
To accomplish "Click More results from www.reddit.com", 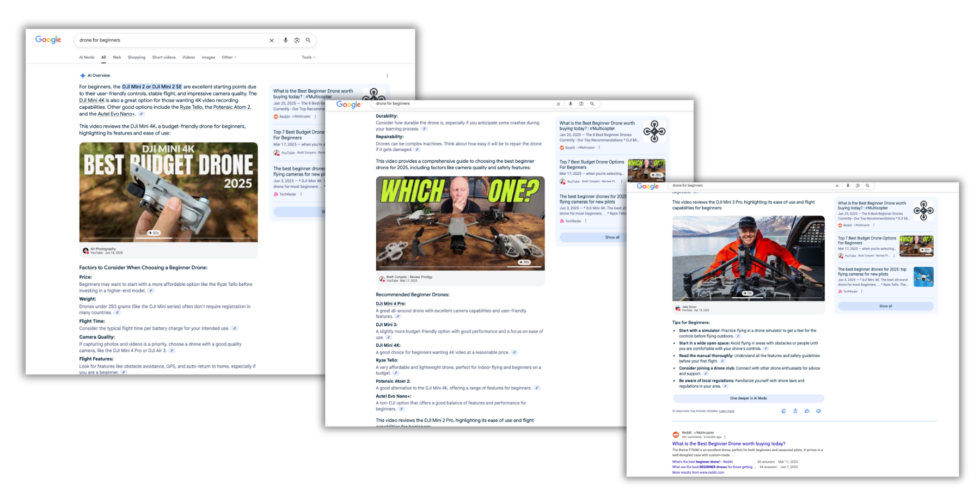I will [x=698, y=473].
